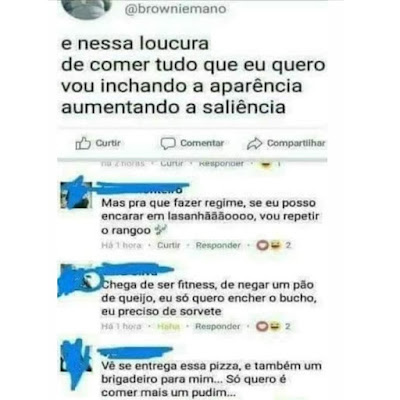Click reaction count 2 on the lasanha comment
400x400 pixels.
288,245
